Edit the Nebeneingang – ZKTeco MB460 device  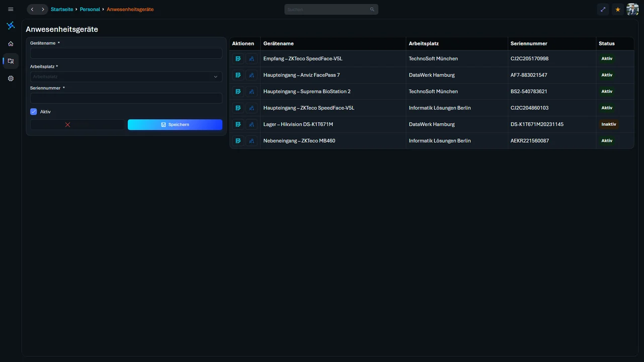coord(238,141)
